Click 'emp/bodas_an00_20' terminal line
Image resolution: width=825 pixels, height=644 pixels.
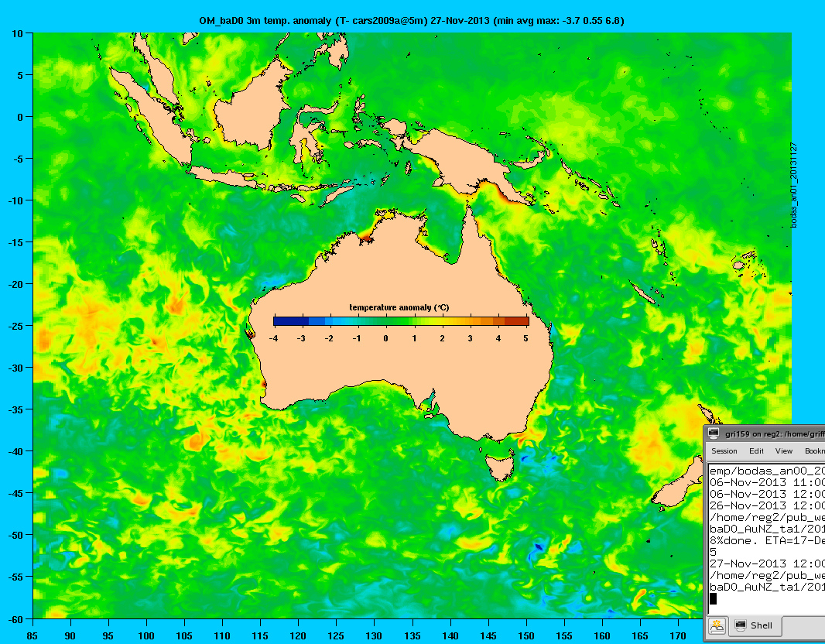point(767,471)
